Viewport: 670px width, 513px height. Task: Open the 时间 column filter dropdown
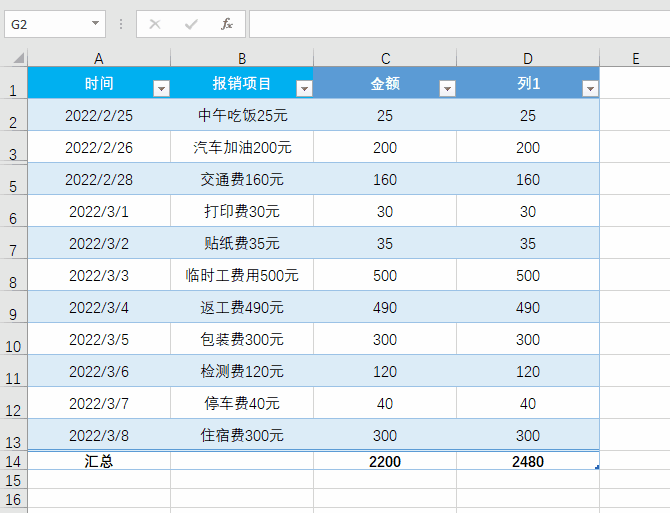(162, 88)
